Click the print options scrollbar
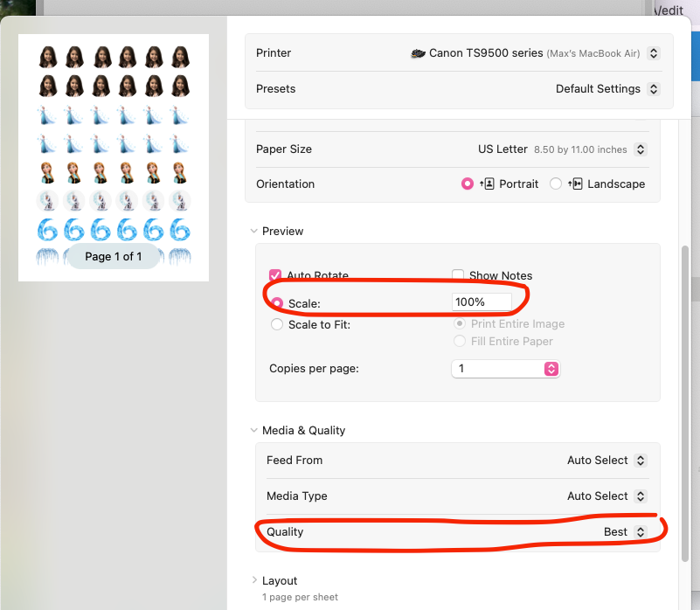 click(685, 403)
